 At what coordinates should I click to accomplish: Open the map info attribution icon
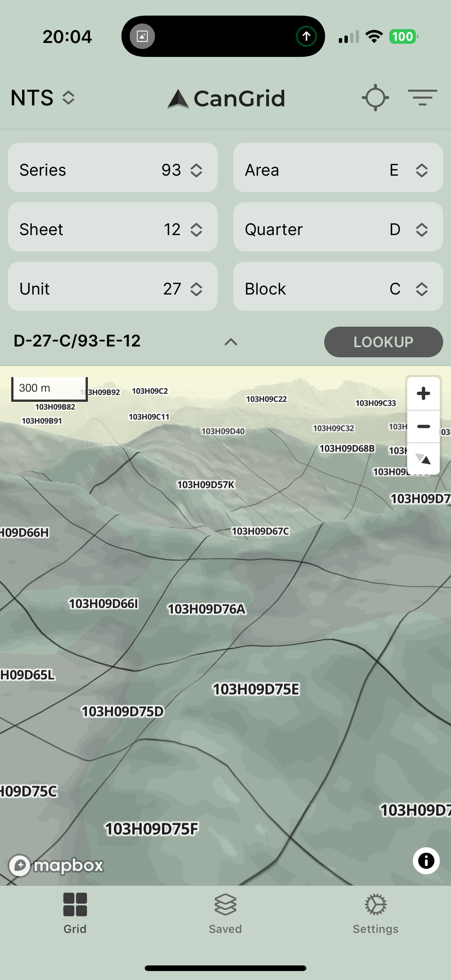pos(426,860)
